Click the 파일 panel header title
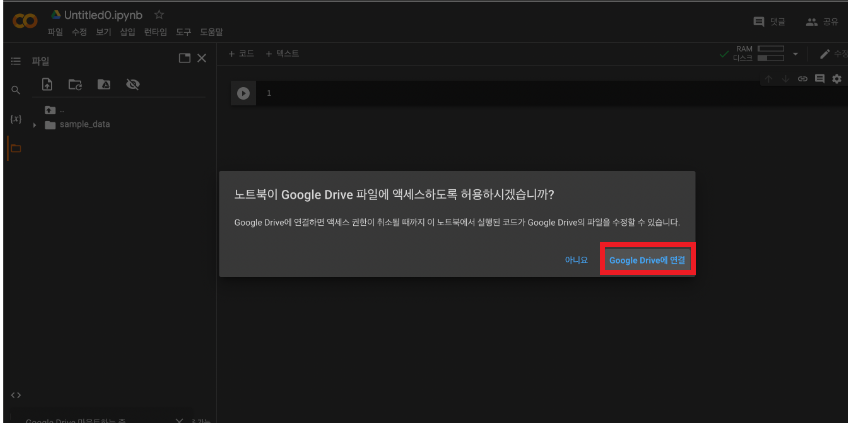Screen dimensions: 848x423 pyautogui.click(x=41, y=61)
